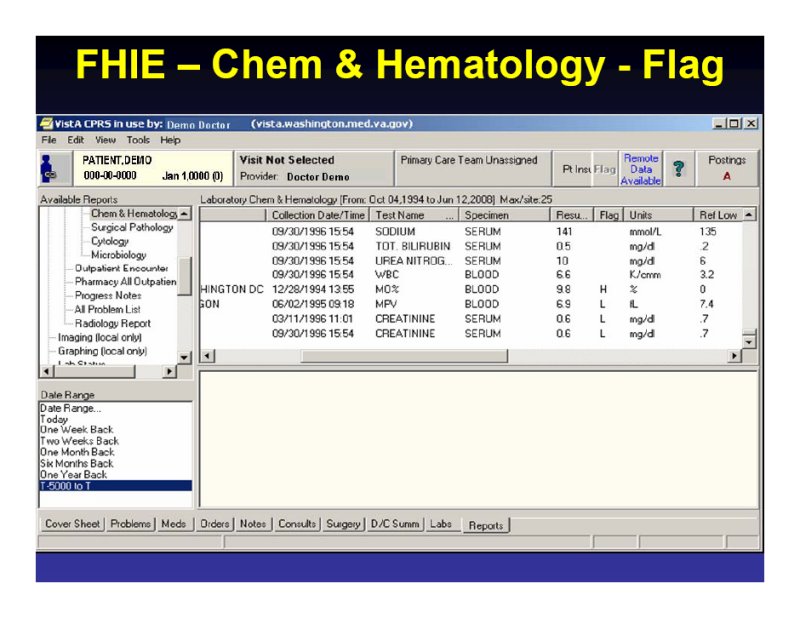This screenshot has height=618, width=800.
Task: Click Available Reports scroll up arrow
Action: pos(185,213)
